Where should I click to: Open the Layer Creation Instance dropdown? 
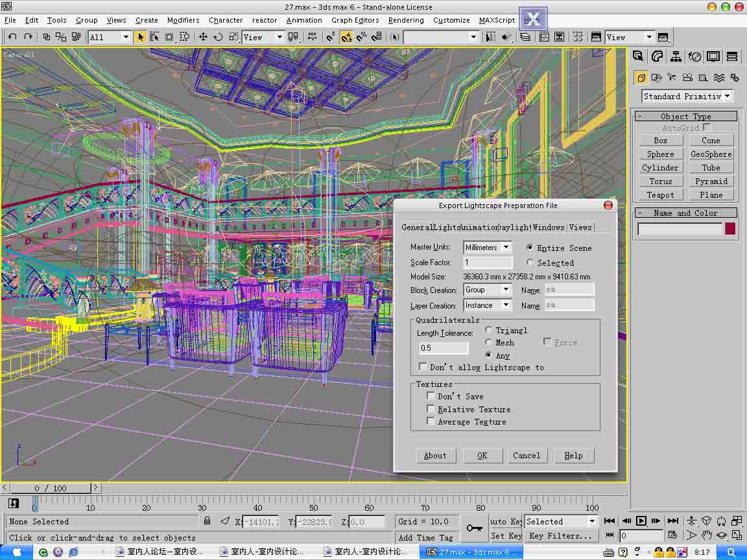pyautogui.click(x=488, y=305)
